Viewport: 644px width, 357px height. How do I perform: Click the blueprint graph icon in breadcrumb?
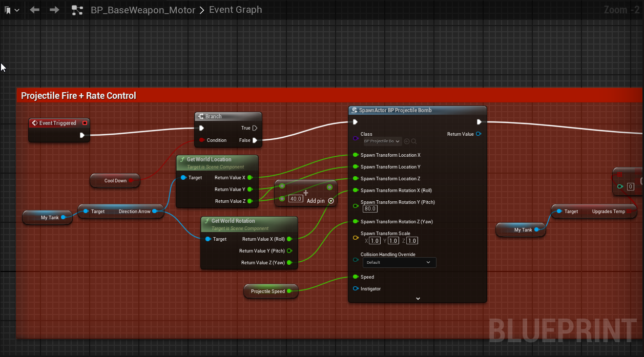pyautogui.click(x=77, y=10)
